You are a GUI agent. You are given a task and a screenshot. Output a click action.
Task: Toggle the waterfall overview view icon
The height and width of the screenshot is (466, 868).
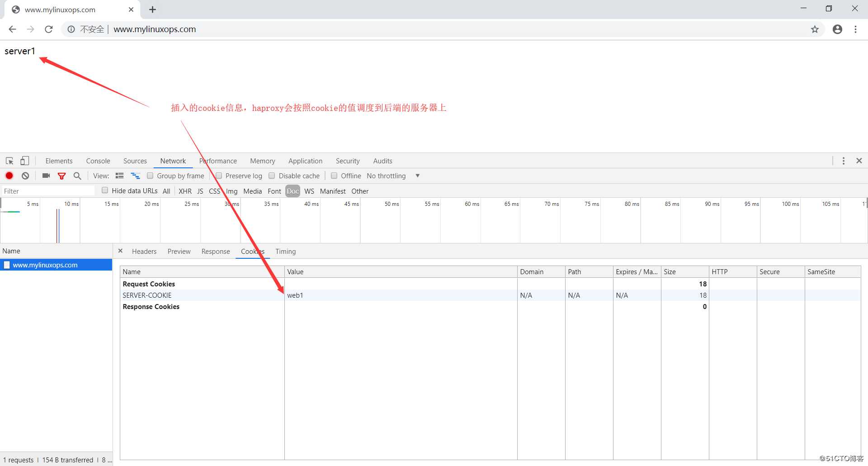tap(135, 176)
